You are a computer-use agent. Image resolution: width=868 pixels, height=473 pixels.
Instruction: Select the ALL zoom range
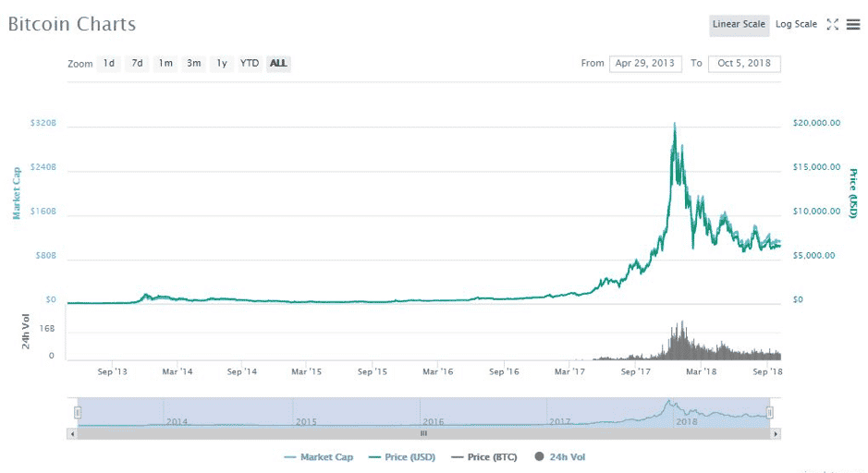click(278, 64)
